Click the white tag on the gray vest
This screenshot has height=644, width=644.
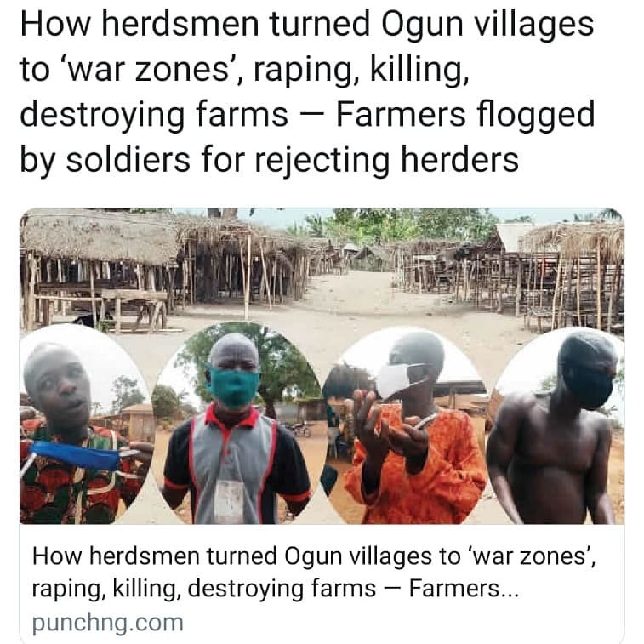[x=229, y=501]
